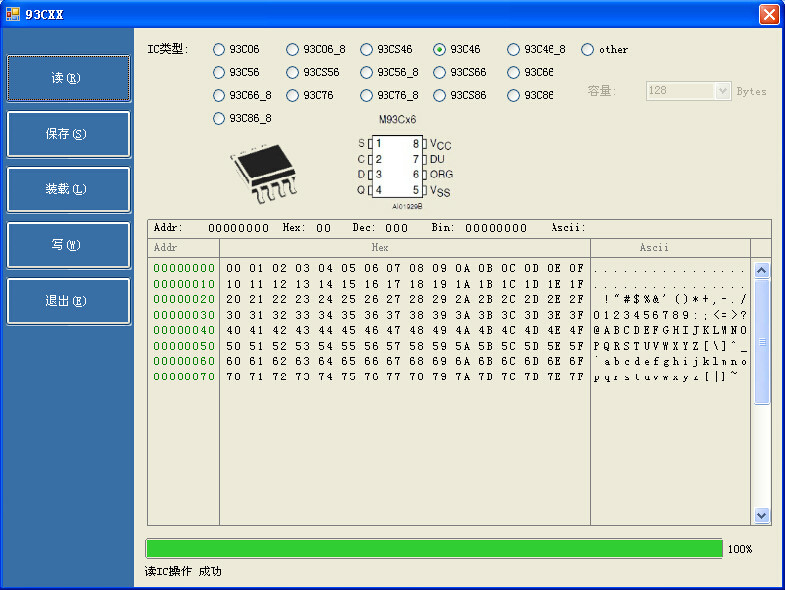Select address row 00000070

(x=184, y=377)
